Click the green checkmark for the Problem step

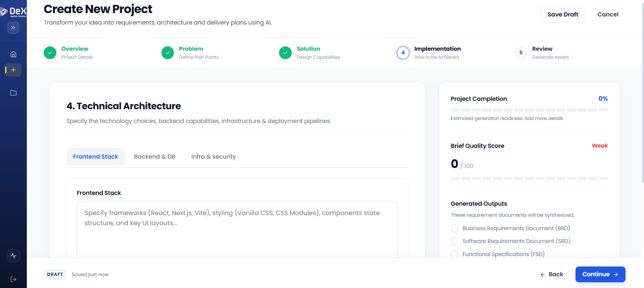coord(168,53)
